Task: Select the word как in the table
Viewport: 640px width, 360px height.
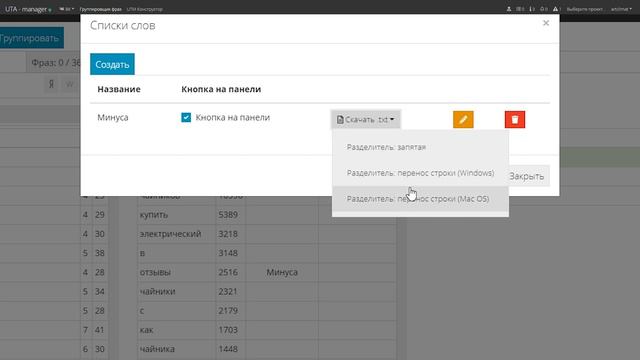Action: tap(147, 330)
